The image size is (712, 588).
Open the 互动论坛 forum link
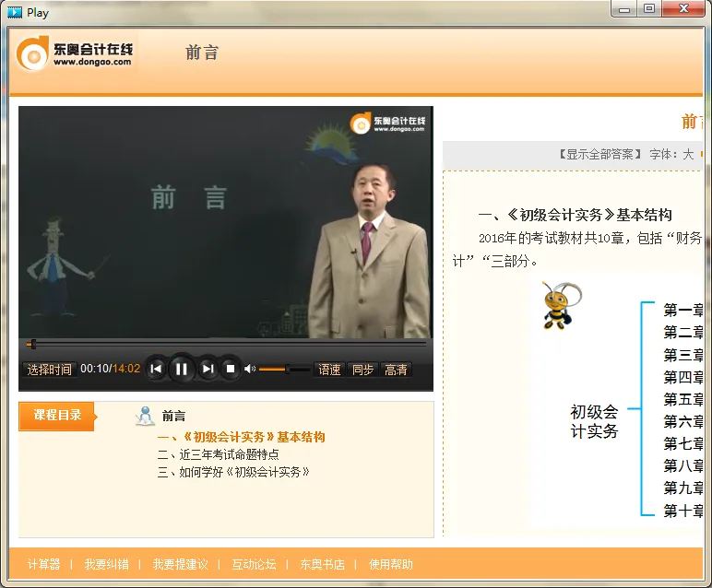click(254, 564)
